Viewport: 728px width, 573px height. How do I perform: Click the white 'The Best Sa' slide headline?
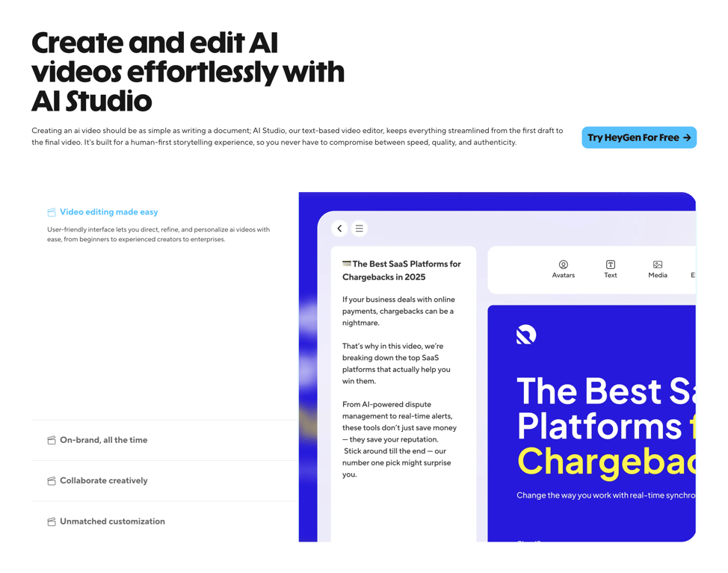coord(606,391)
